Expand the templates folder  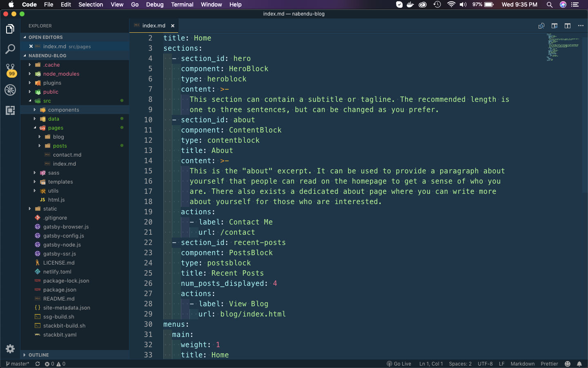[x=75, y=182]
